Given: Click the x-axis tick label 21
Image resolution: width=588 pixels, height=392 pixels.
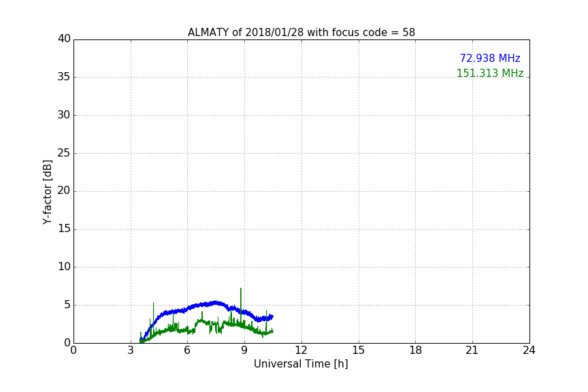Looking at the screenshot, I should 472,350.
